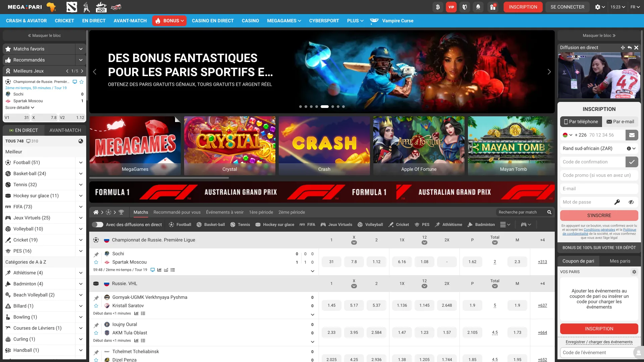Open the FR language dropdown

coord(635,7)
